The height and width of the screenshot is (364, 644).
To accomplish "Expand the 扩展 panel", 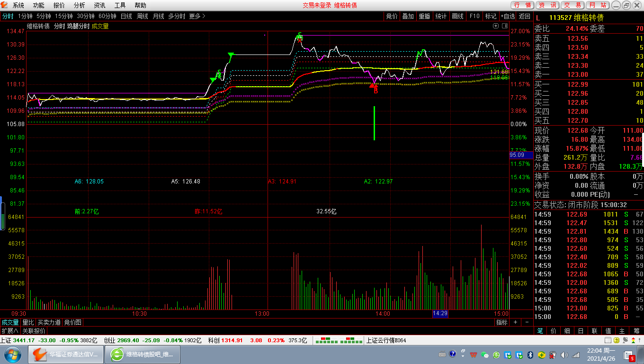I will click(x=10, y=331).
